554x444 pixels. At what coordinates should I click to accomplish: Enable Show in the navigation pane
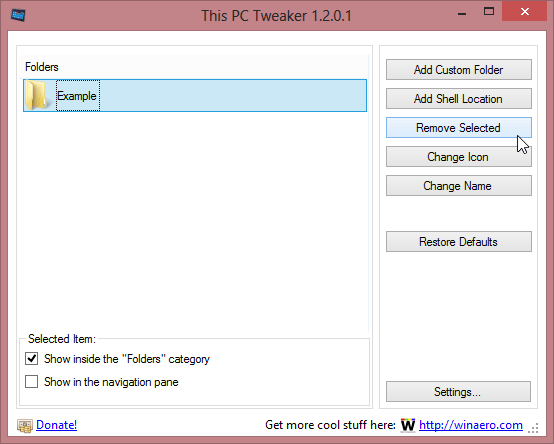click(x=31, y=381)
